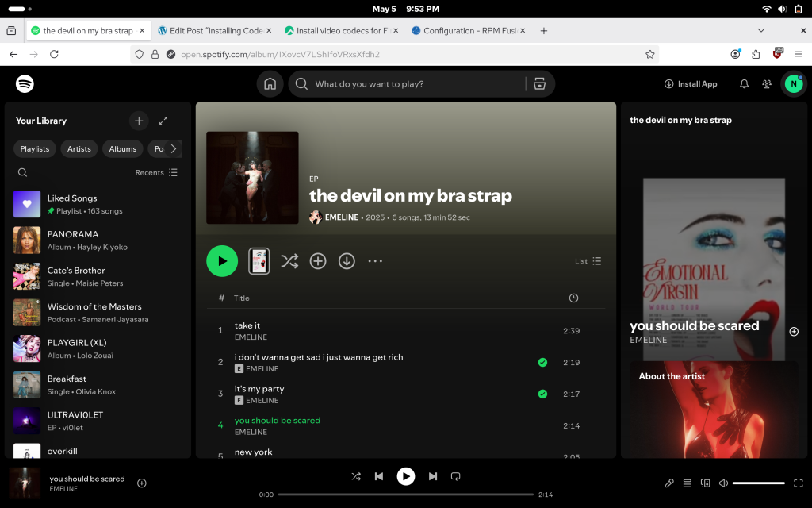
Task: Add now playing song to Liked Songs
Action: coord(141,483)
